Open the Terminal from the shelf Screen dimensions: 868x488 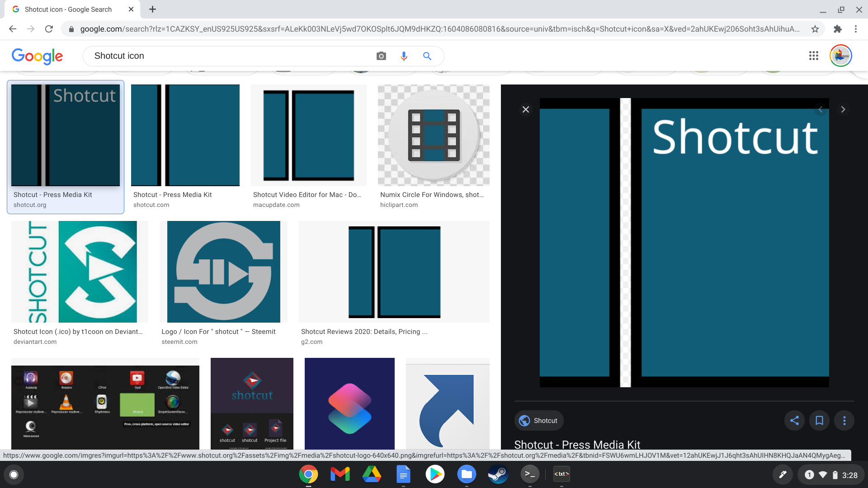530,474
